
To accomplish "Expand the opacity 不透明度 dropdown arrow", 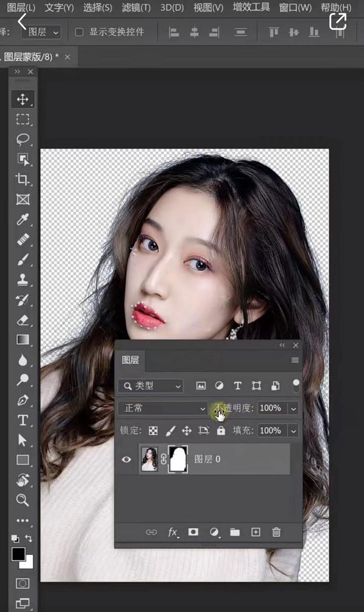I will tap(294, 409).
